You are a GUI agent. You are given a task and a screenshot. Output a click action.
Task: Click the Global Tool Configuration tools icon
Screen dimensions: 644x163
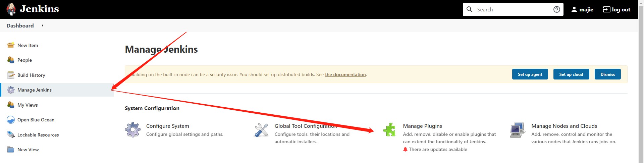coord(261,130)
